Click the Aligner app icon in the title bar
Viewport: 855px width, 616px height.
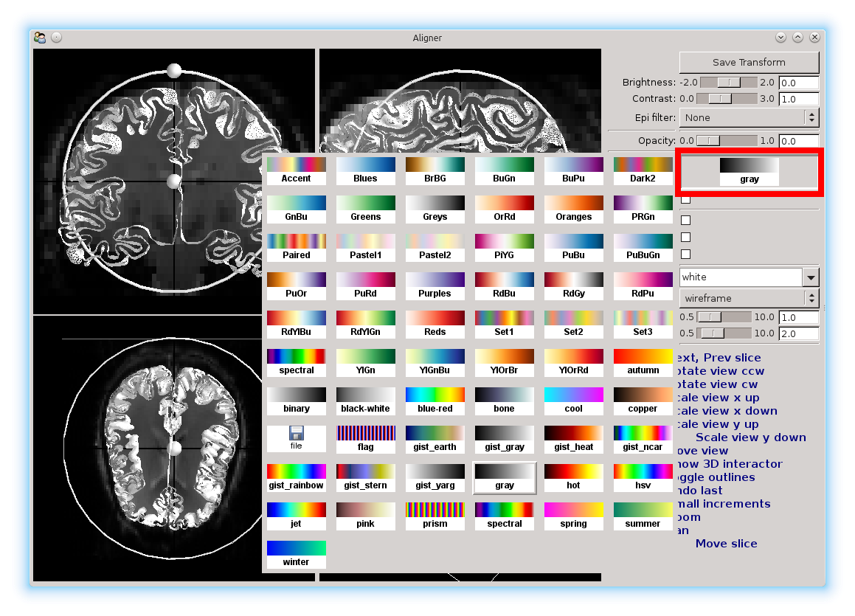pyautogui.click(x=40, y=38)
